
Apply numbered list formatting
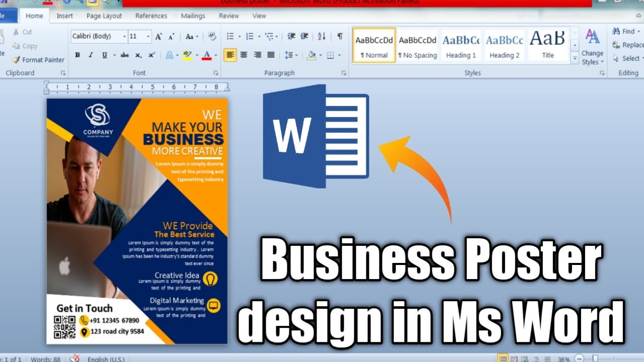(x=250, y=36)
